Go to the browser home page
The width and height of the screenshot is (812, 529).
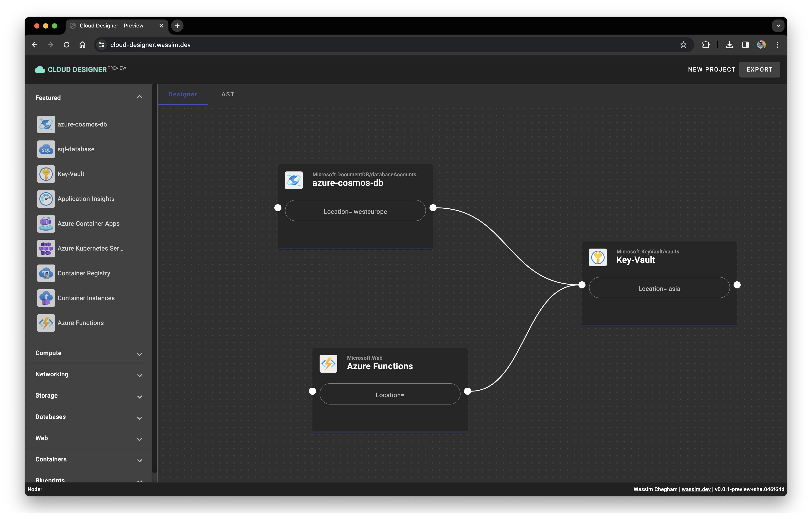click(82, 45)
